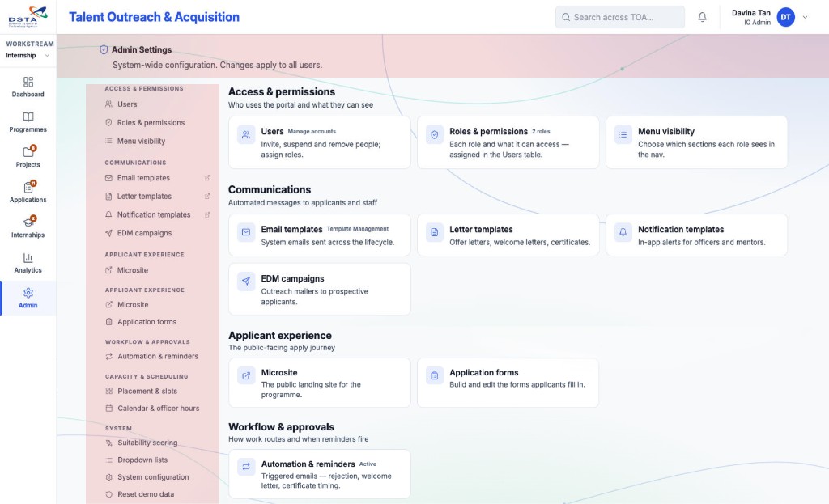Open Calendar & officer hours in sidebar
Image resolution: width=829 pixels, height=504 pixels.
click(x=158, y=409)
